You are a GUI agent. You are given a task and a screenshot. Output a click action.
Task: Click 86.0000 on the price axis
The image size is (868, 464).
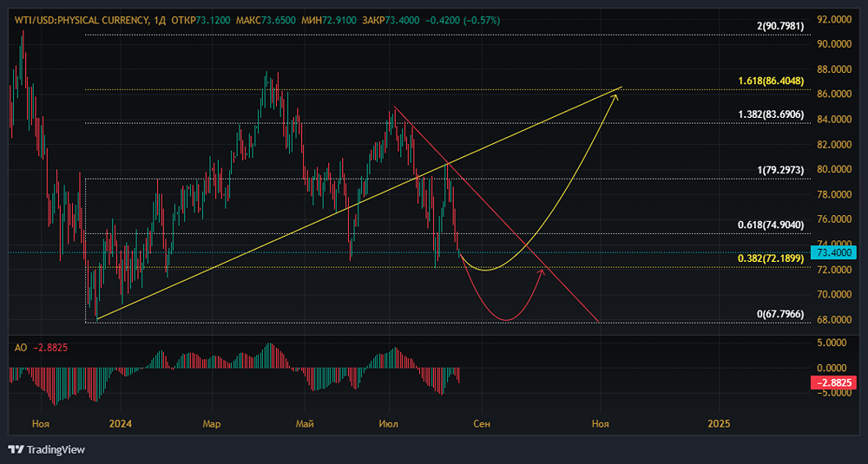point(835,94)
